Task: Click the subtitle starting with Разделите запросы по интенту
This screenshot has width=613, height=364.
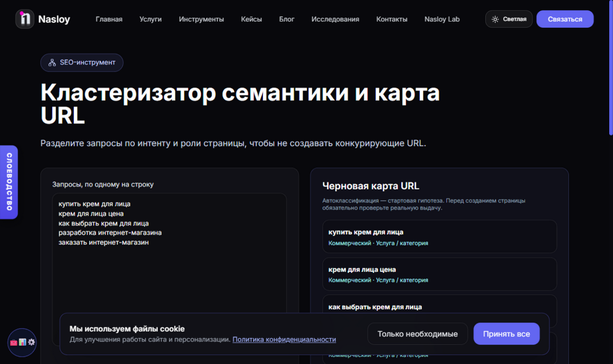Action: tap(233, 143)
